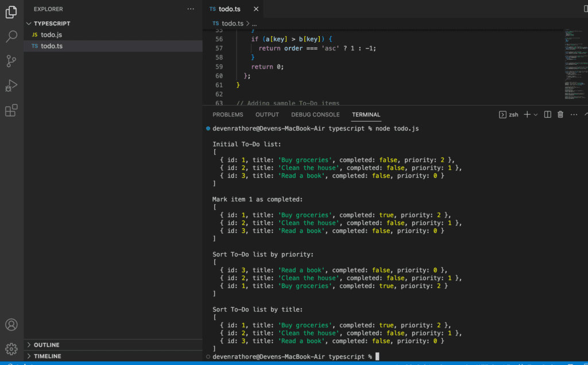Open the Run and Debug view icon
Screen dimensions: 588x365
(11, 86)
